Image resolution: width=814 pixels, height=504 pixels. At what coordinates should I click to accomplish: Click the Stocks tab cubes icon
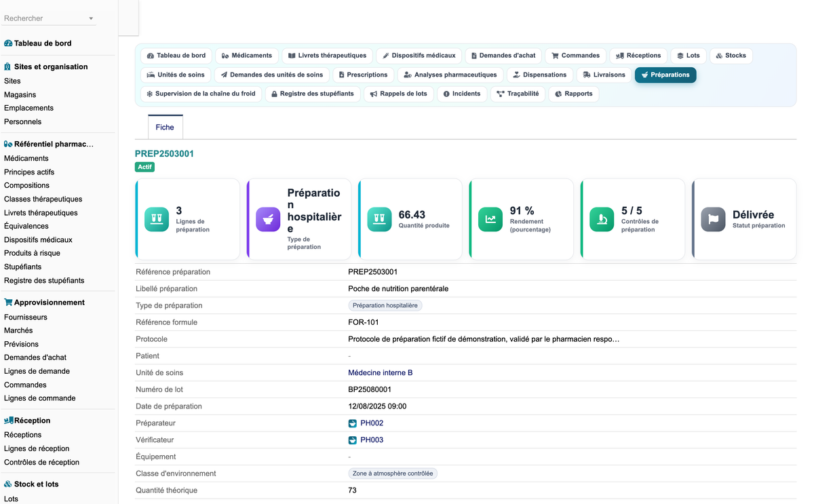pos(719,56)
